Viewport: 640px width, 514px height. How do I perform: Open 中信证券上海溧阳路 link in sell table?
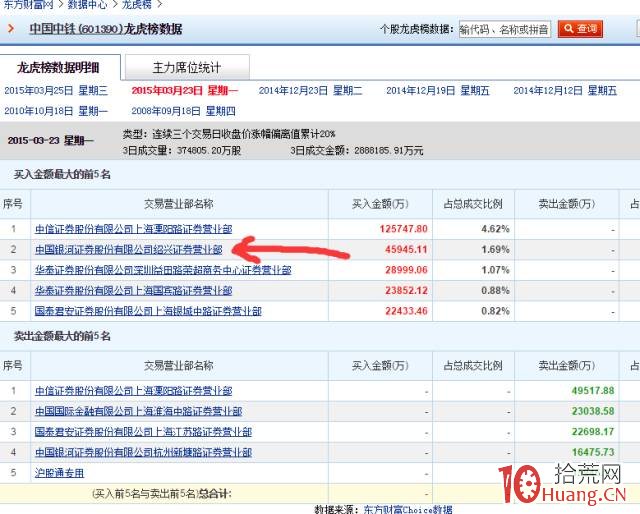pos(133,391)
